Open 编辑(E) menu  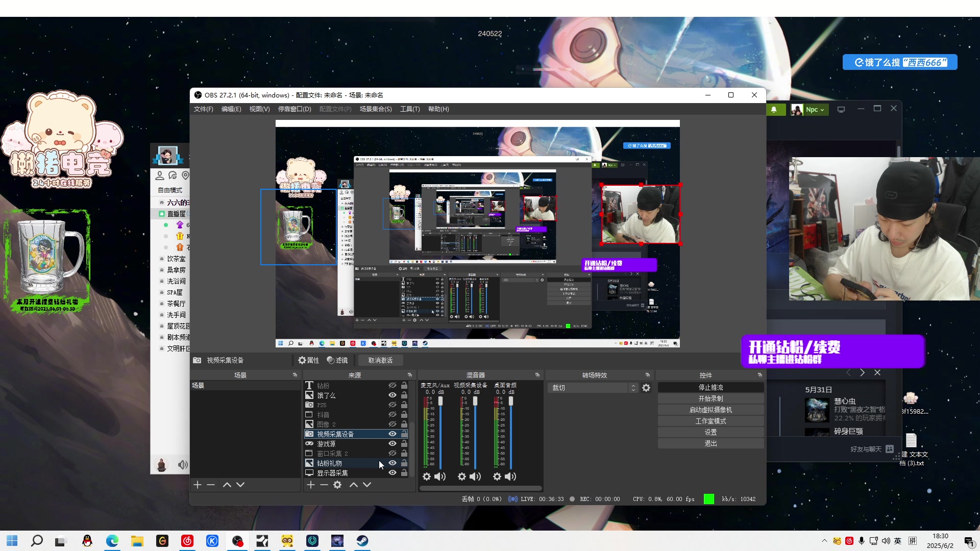(x=231, y=109)
